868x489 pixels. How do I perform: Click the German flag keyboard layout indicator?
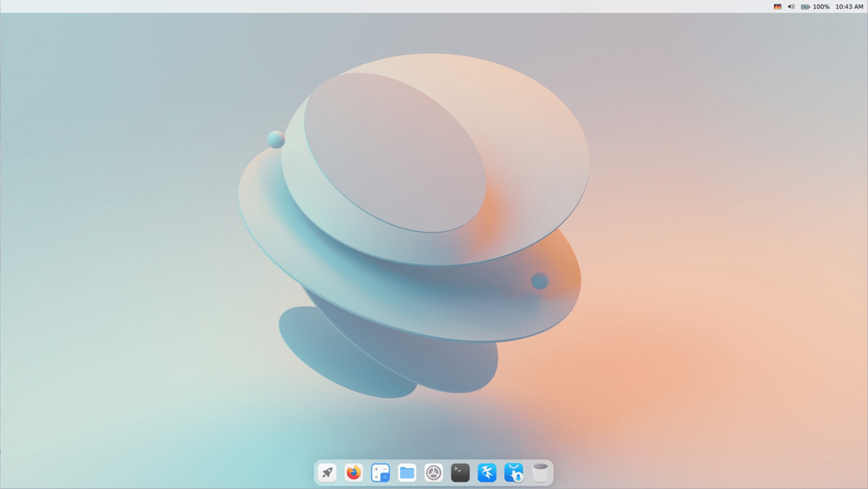pyautogui.click(x=777, y=7)
